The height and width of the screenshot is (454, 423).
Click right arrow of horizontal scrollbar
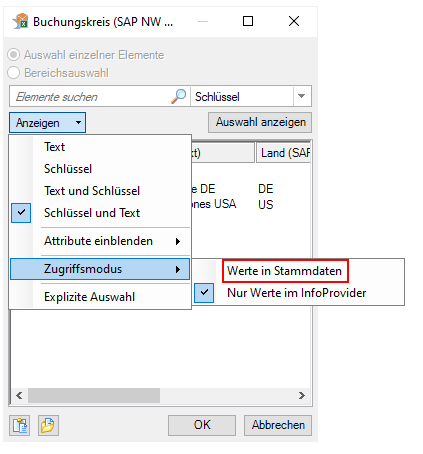click(302, 395)
